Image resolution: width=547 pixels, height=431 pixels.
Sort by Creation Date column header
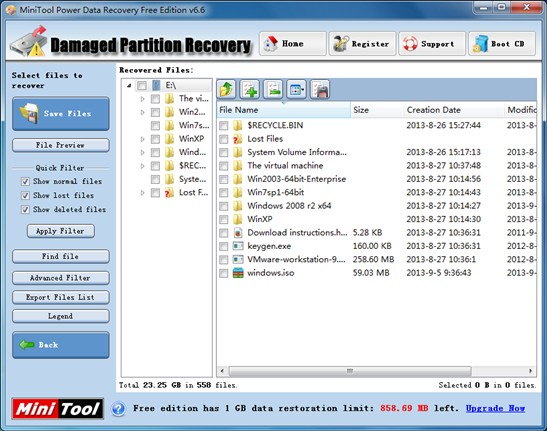[454, 110]
